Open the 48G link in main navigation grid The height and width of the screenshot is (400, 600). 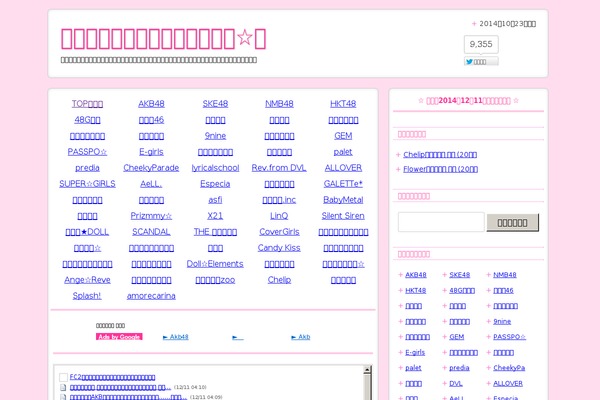tap(87, 120)
